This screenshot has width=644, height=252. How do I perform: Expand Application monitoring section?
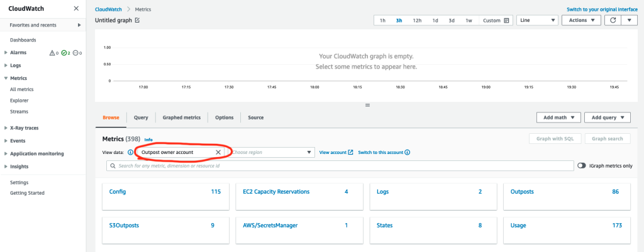6,154
